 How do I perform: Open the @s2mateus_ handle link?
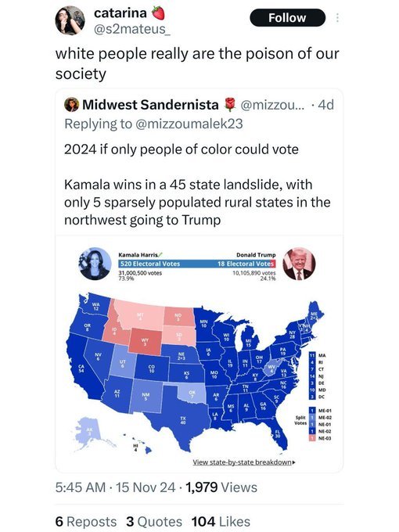click(131, 30)
